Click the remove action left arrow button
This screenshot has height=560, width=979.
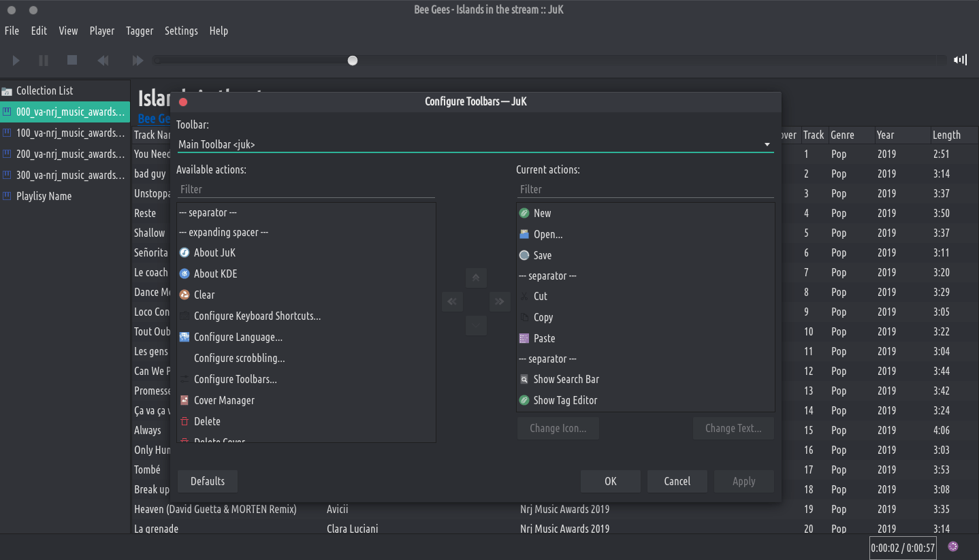click(x=452, y=301)
